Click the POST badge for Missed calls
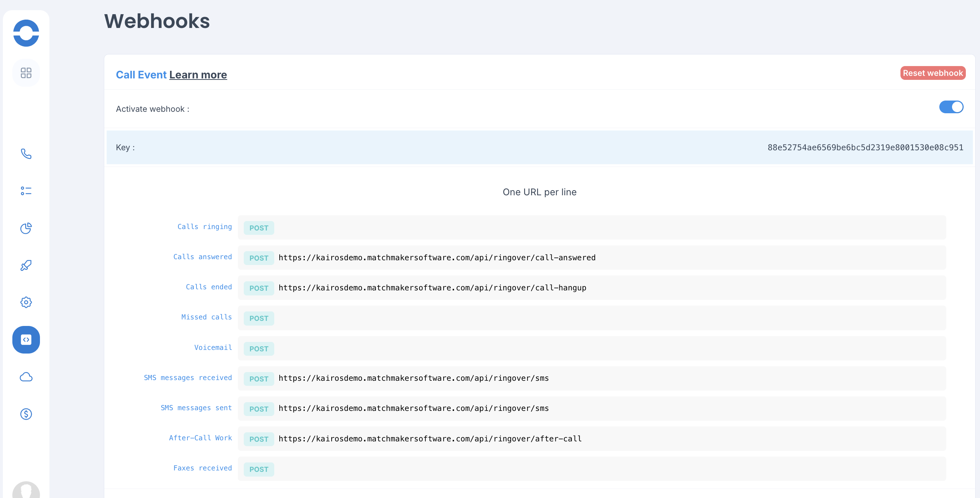The width and height of the screenshot is (980, 498). coord(259,319)
